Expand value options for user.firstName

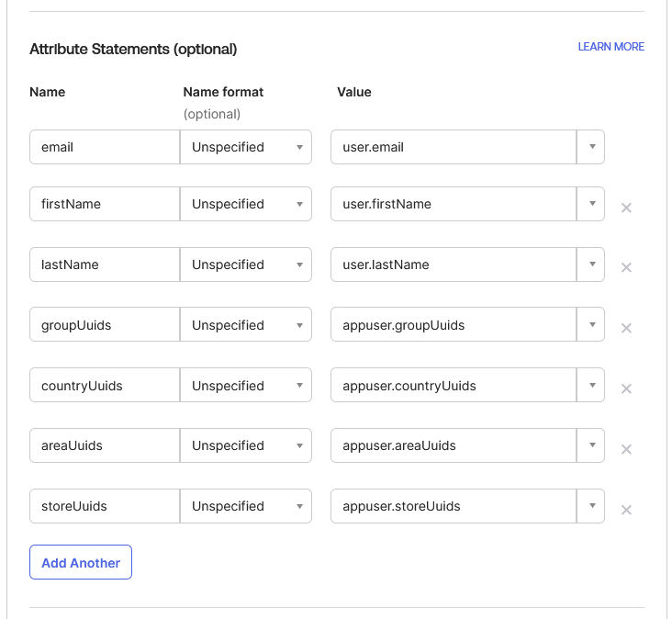coord(591,204)
